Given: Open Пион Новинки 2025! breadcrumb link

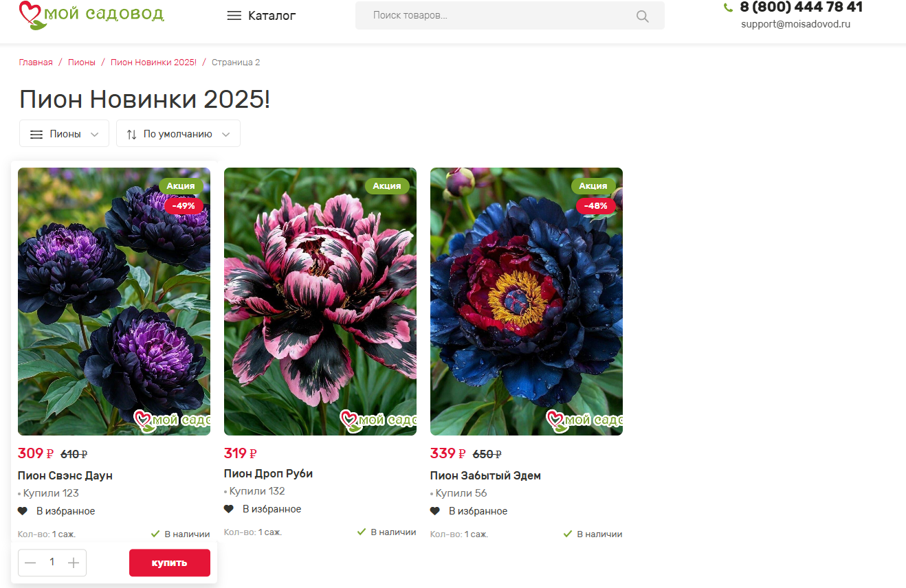Looking at the screenshot, I should coord(153,63).
